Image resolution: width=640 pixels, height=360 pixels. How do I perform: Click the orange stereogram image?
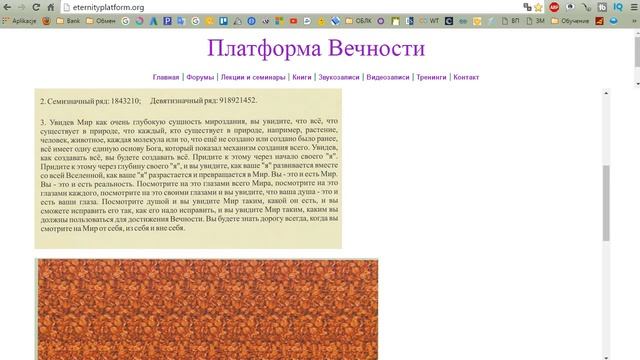[208, 309]
